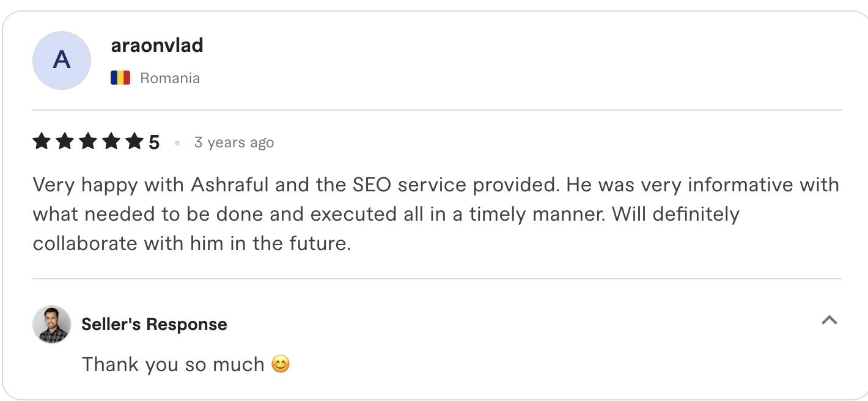Collapse the Seller's Response section
Screen dimensions: 868x401
point(829,319)
